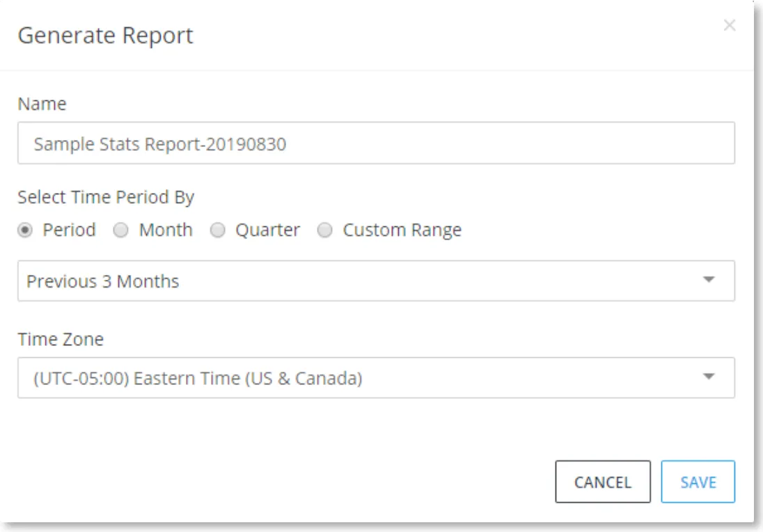Pick the Custom Range radio button
Image resolution: width=763 pixels, height=532 pixels.
pos(324,230)
